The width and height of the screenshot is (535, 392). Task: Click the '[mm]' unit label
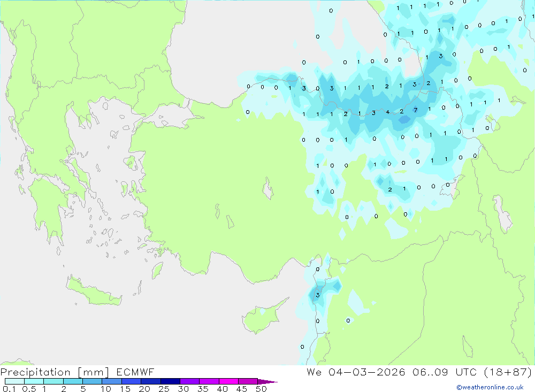[93, 372]
